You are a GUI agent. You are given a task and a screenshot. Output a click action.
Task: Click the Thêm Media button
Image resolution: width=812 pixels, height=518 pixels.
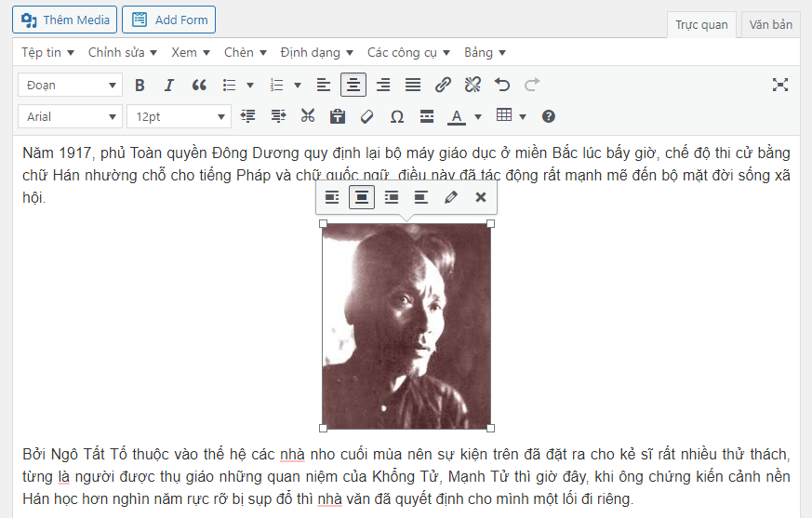(65, 20)
